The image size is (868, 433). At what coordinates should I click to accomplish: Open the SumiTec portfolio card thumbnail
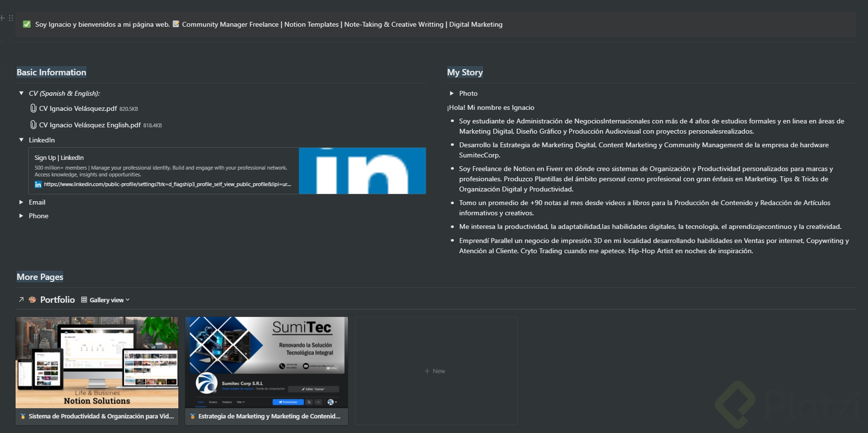pos(267,363)
